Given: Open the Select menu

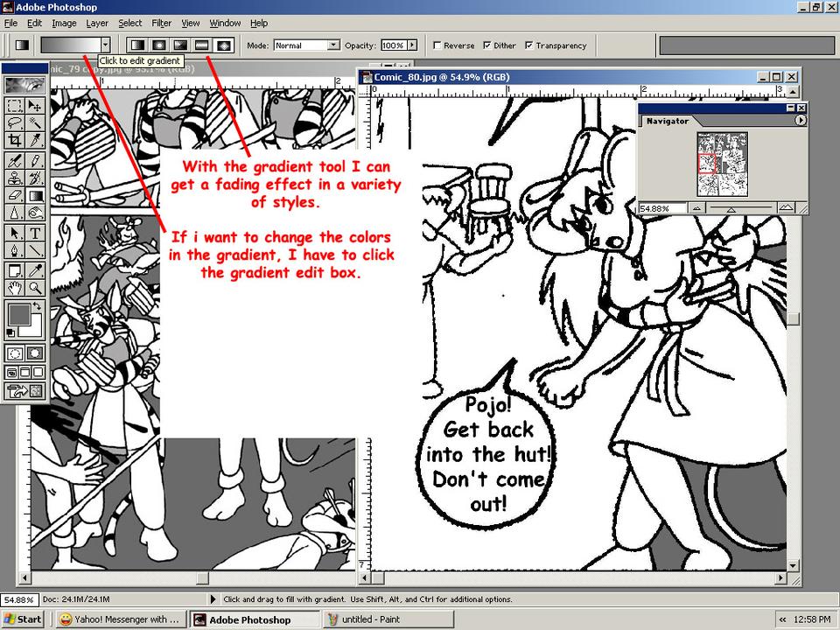Looking at the screenshot, I should point(130,23).
